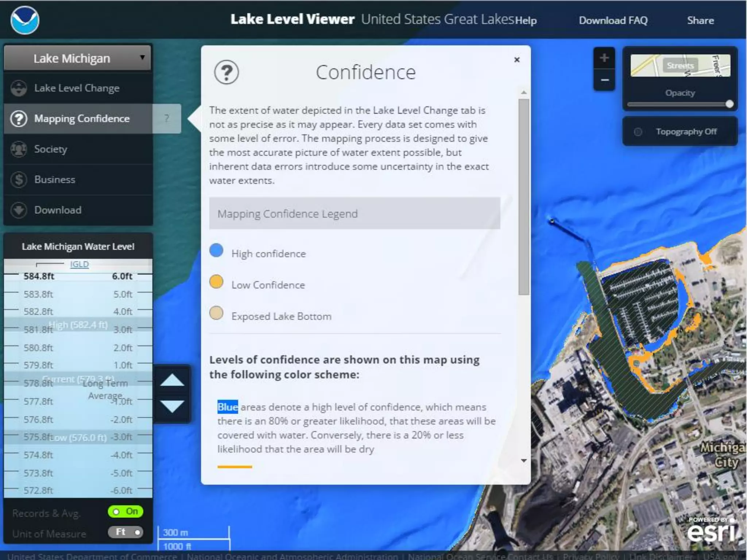Turn on the Topography toggle

[x=638, y=132]
